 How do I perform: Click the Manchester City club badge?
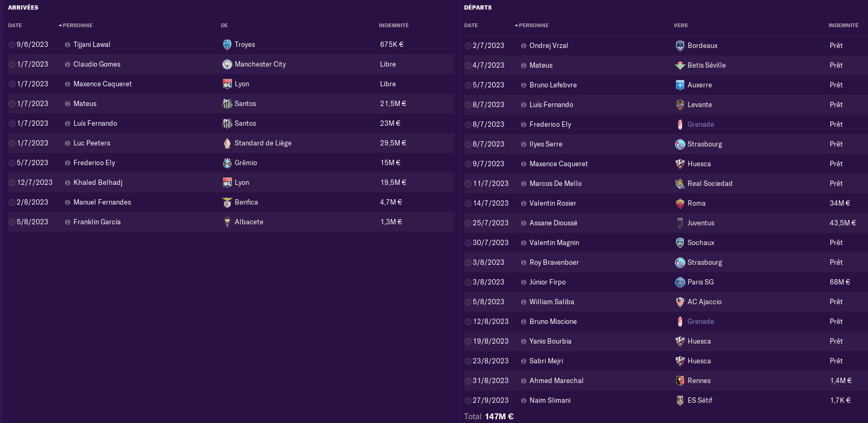tap(227, 64)
